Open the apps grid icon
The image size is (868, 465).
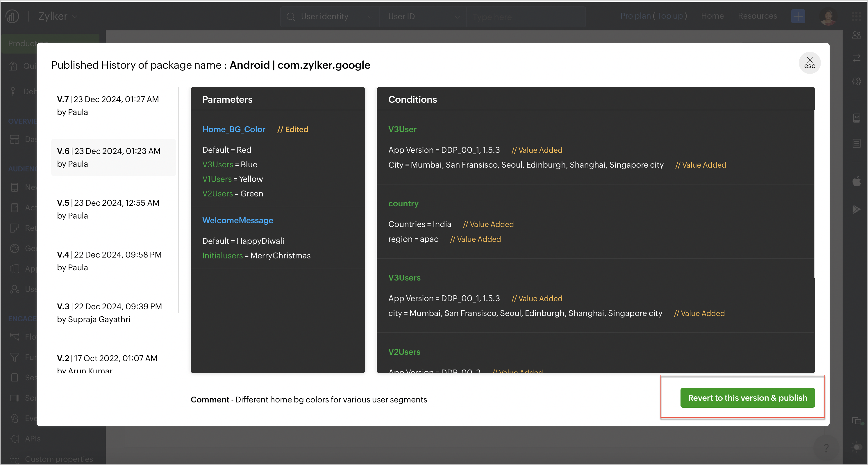click(x=856, y=16)
